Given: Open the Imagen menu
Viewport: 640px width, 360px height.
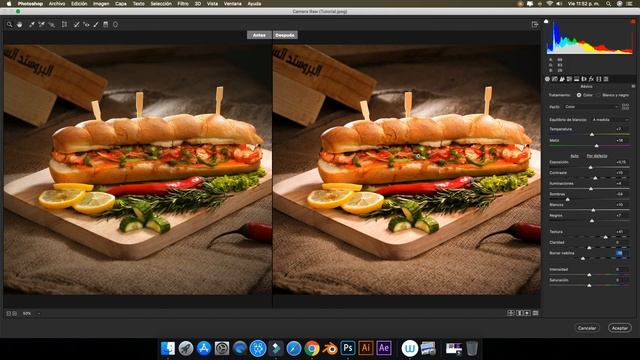Looking at the screenshot, I should coord(101,4).
